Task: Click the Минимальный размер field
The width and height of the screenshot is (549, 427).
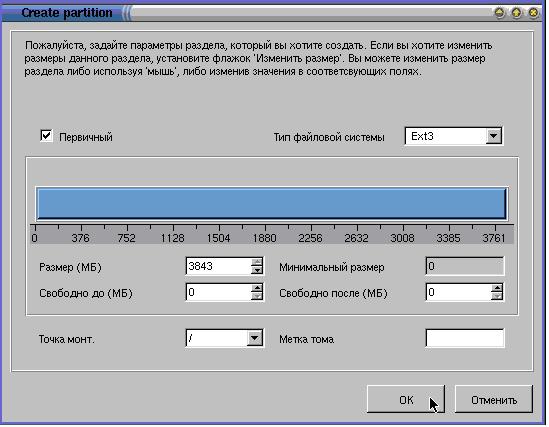Action: point(465,266)
